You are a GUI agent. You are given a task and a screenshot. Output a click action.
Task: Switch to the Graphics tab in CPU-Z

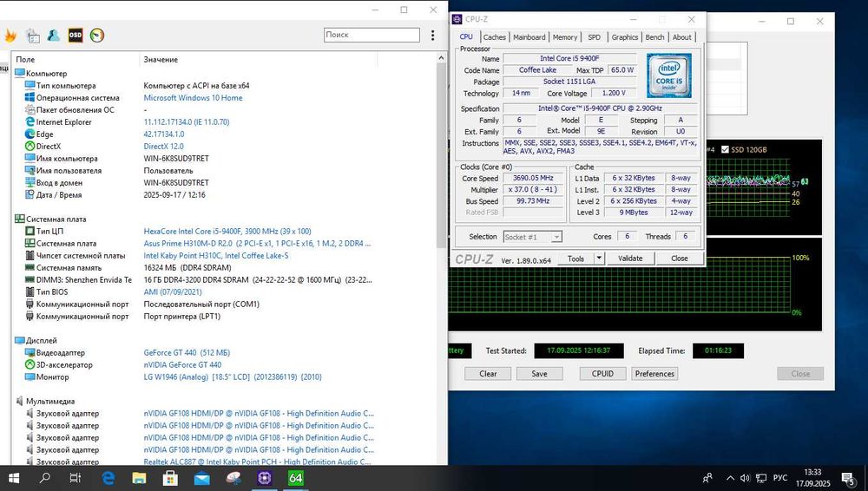tap(625, 37)
